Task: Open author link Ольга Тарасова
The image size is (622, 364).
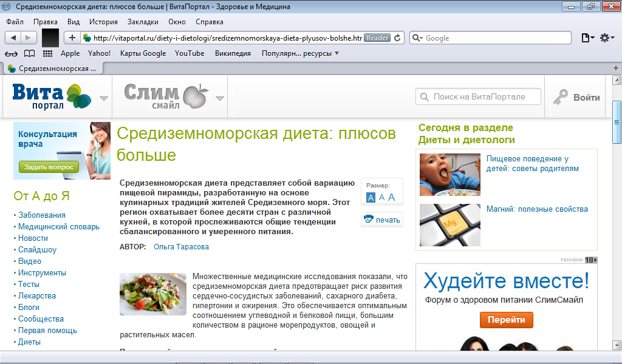Action: 181,247
